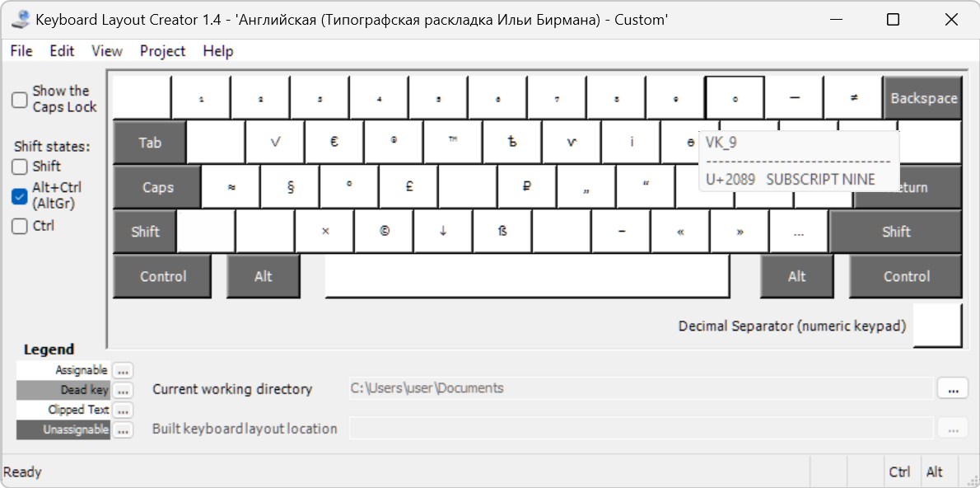This screenshot has width=980, height=488.
Task: Select the left guillemet («) key
Action: coord(680,232)
